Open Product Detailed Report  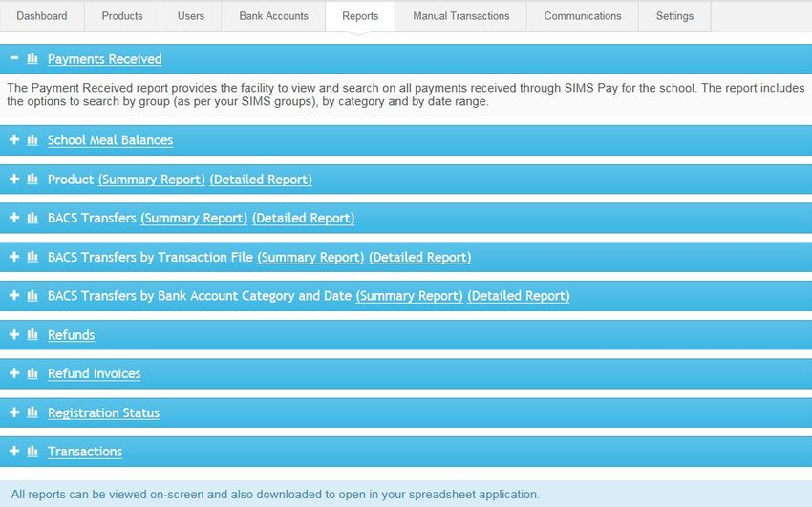[x=261, y=180]
